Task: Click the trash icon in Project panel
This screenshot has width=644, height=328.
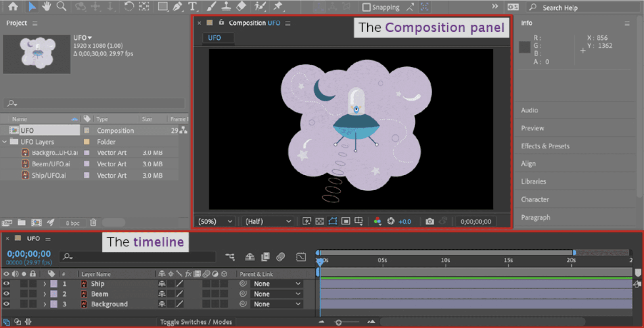Action: click(93, 222)
